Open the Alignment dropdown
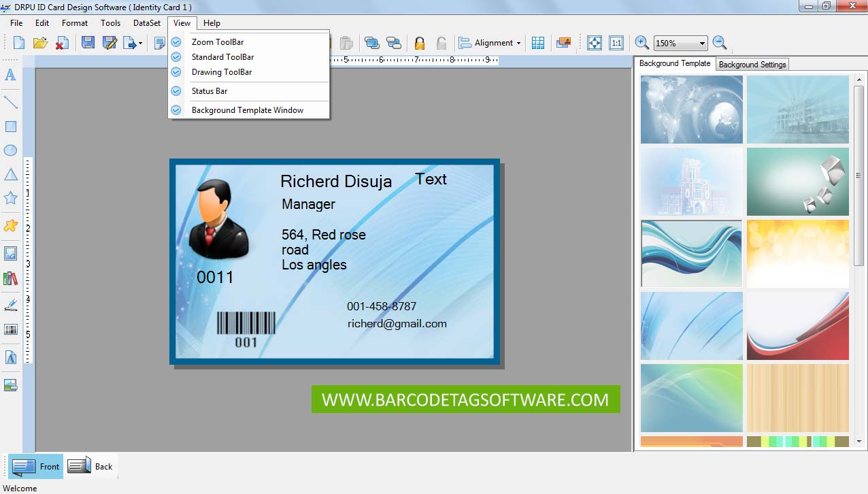868x494 pixels. 490,43
